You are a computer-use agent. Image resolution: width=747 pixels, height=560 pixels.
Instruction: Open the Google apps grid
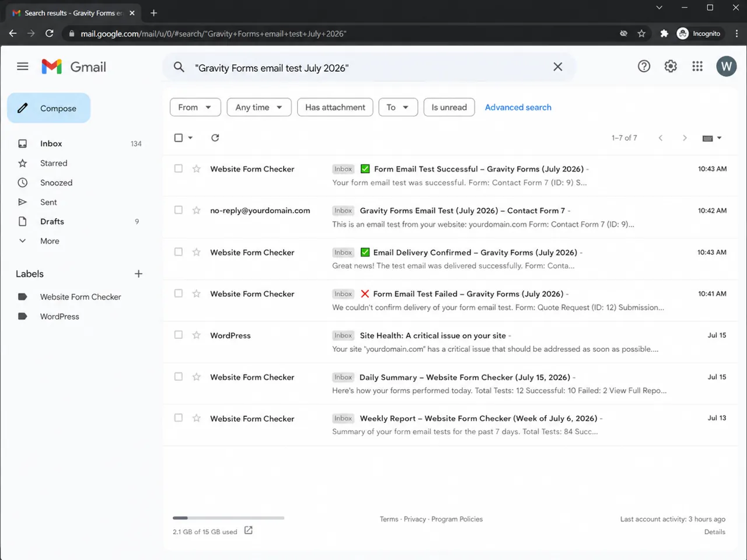697,66
